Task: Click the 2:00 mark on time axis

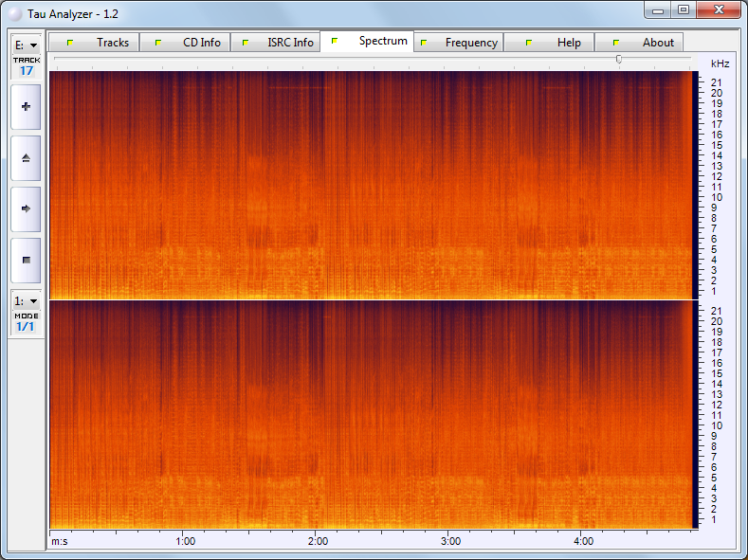Action: pos(319,541)
